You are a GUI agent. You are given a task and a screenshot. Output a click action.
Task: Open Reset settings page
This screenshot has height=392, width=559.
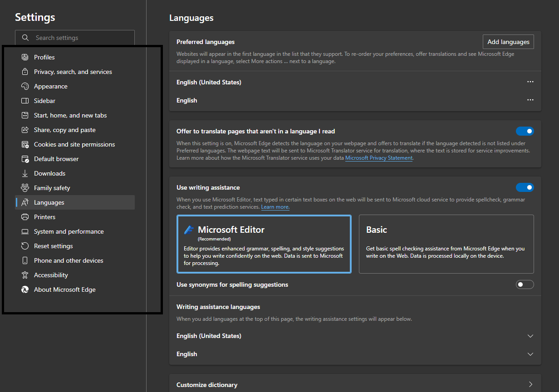[75, 246]
